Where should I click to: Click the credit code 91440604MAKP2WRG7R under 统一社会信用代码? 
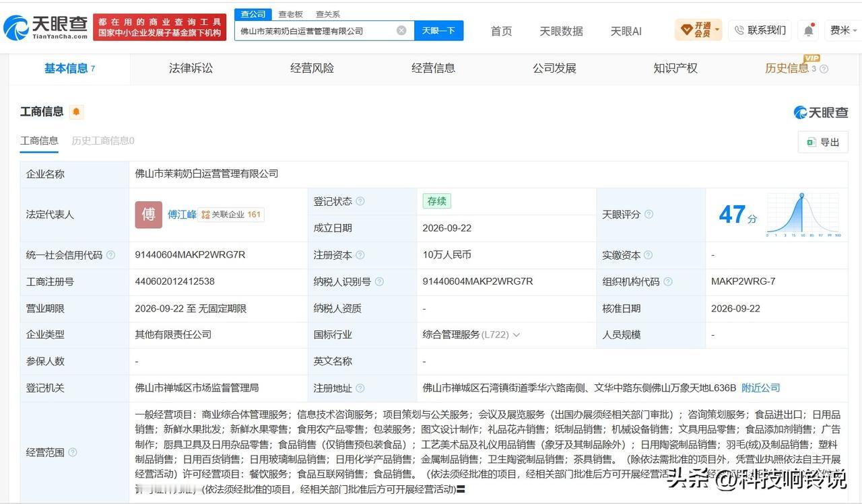pos(190,255)
